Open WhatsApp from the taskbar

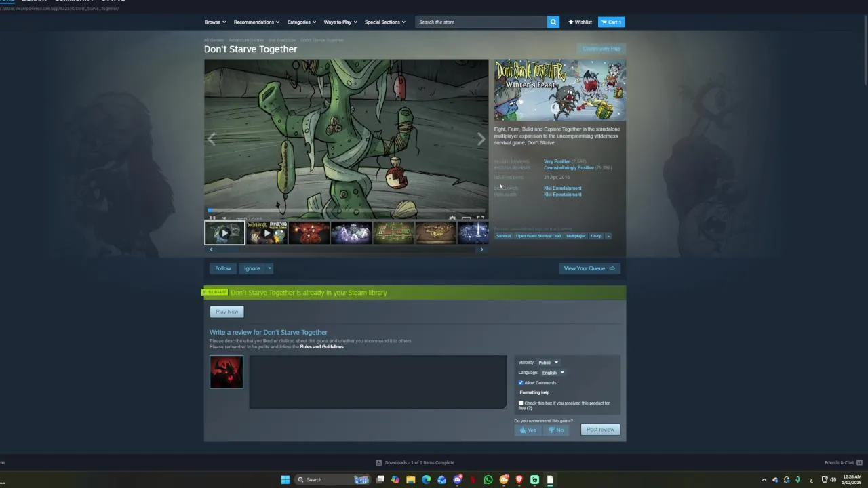pyautogui.click(x=488, y=479)
